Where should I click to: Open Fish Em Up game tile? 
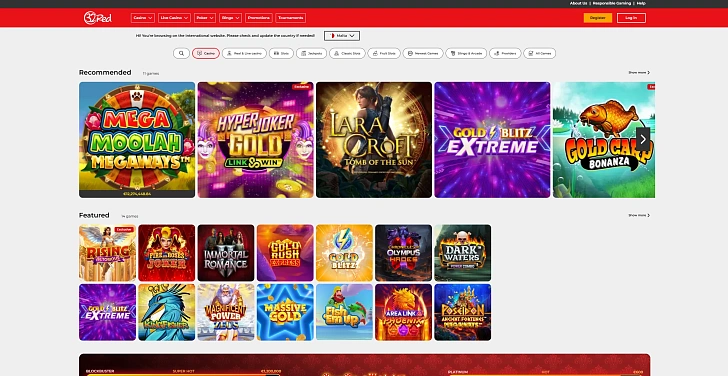[344, 312]
